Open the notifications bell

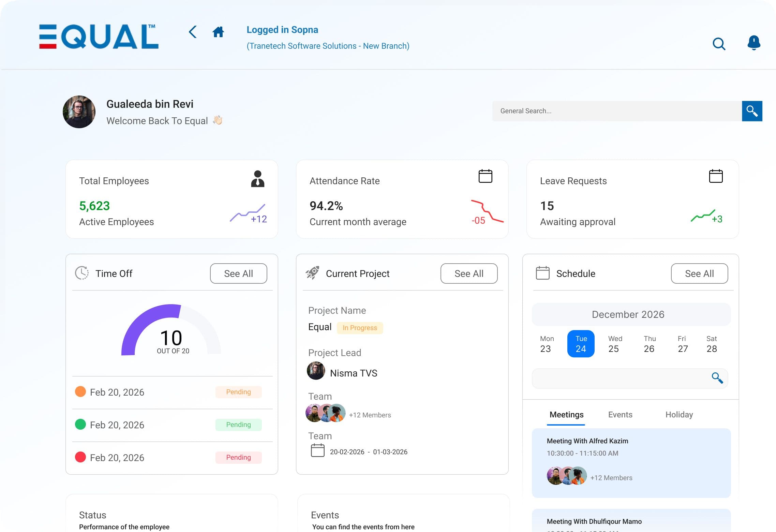[754, 43]
